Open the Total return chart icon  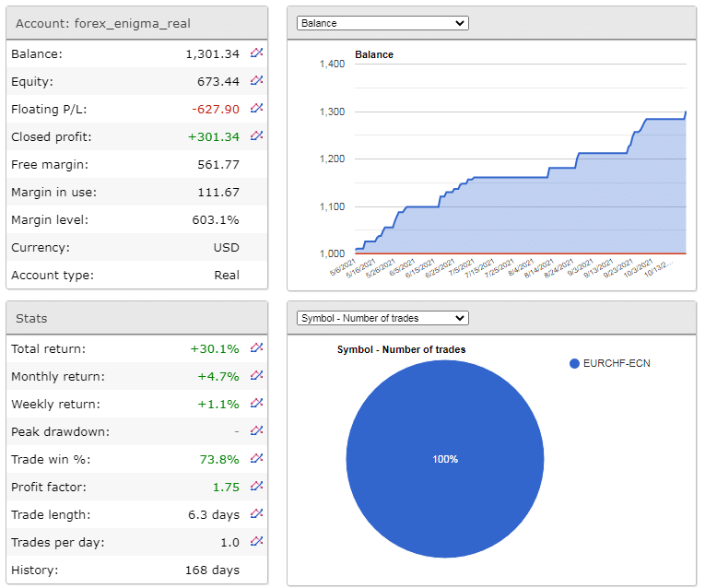point(257,348)
